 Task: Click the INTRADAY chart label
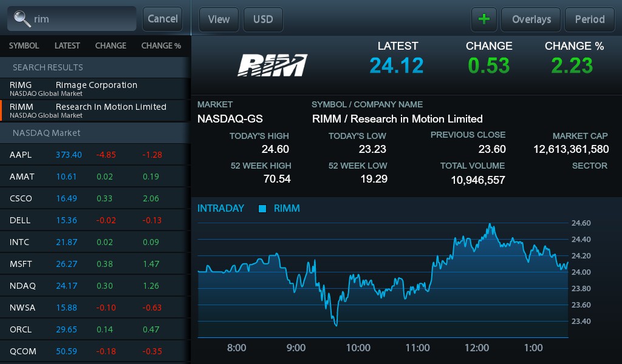[x=220, y=208]
